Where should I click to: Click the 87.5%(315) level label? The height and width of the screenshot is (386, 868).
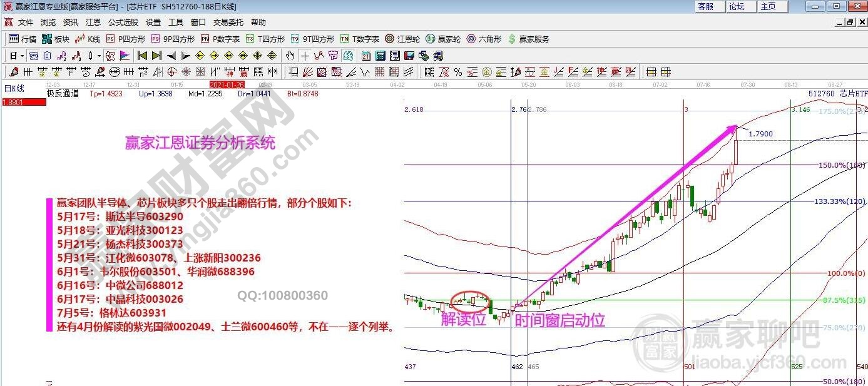(x=844, y=301)
